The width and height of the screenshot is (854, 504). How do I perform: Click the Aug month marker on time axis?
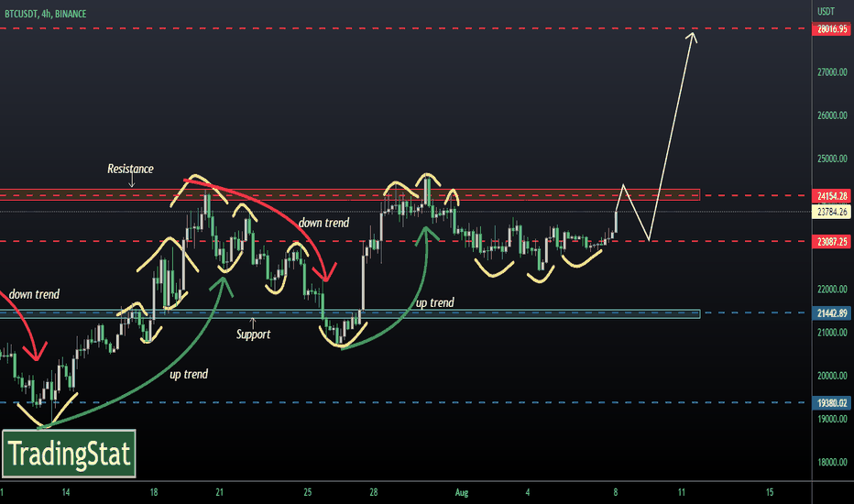(x=461, y=492)
